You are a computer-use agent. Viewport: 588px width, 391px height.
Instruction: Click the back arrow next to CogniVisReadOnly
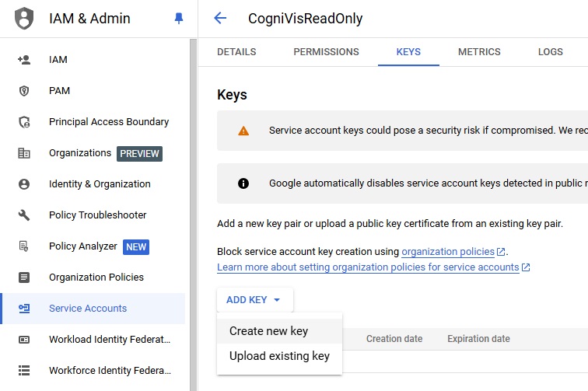(220, 19)
